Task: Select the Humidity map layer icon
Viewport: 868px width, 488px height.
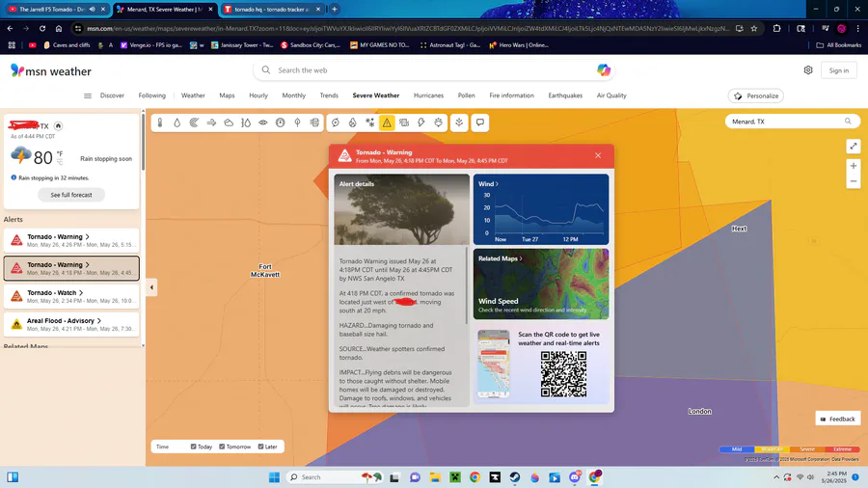Action: point(246,122)
